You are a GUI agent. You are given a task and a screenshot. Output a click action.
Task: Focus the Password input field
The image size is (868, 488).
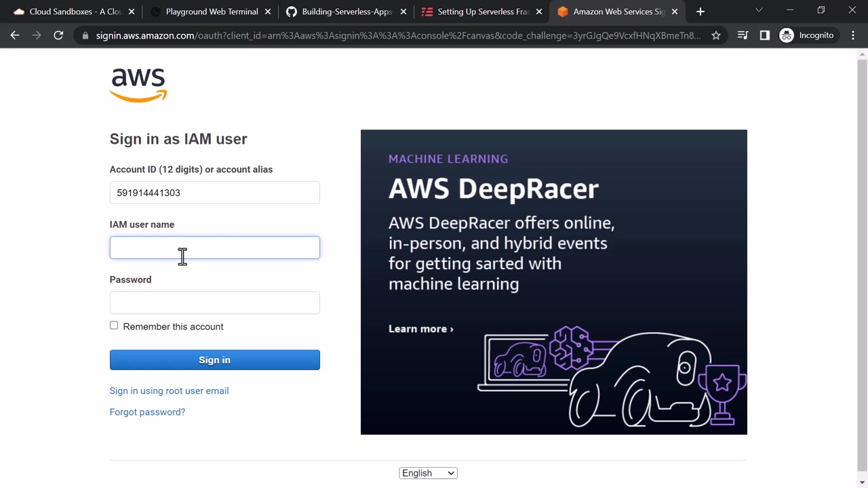(x=214, y=302)
